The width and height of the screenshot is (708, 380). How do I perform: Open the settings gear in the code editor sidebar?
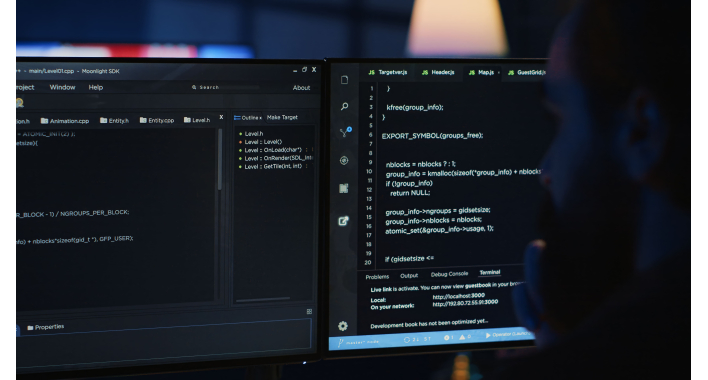[343, 326]
